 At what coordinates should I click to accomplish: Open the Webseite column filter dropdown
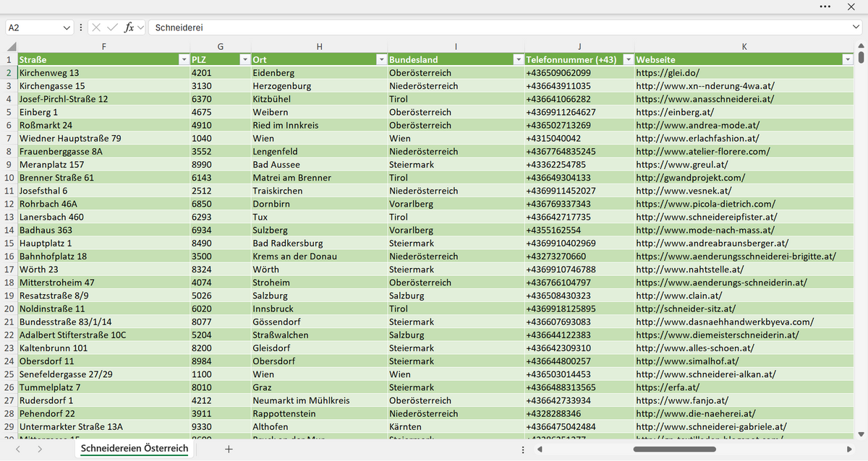pyautogui.click(x=848, y=60)
